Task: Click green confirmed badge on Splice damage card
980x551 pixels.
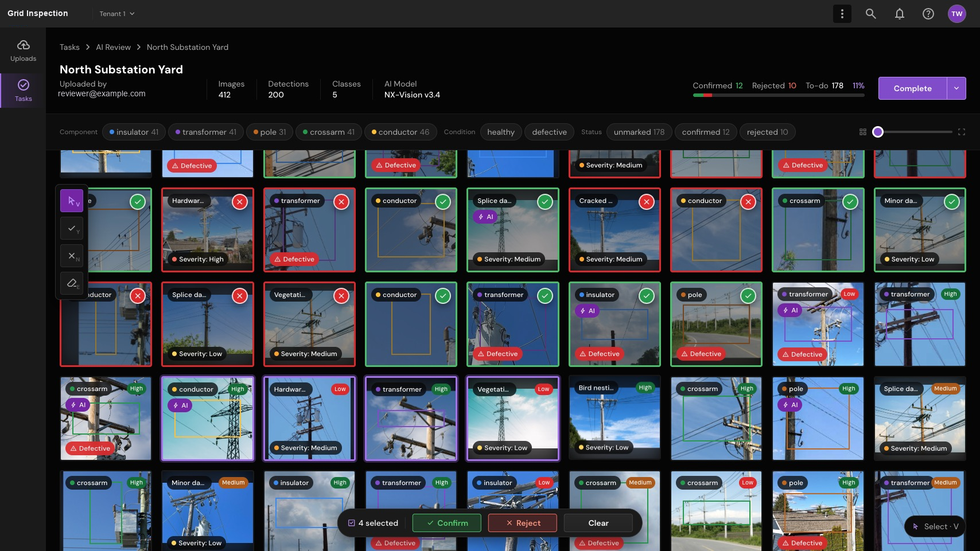Action: pyautogui.click(x=545, y=202)
